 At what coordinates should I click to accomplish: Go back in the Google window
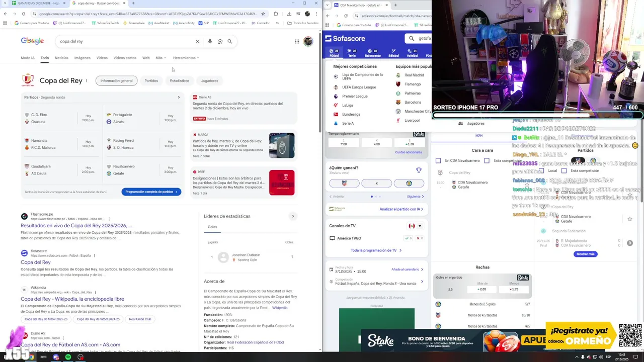point(6,14)
